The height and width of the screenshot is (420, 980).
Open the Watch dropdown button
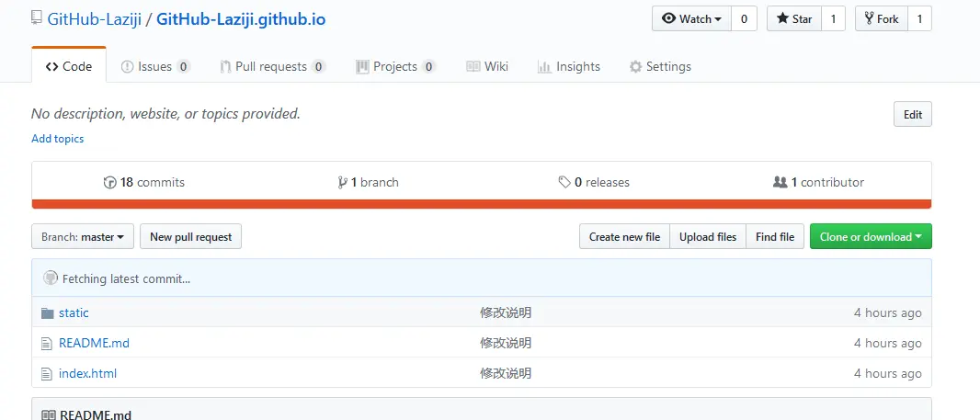coord(692,18)
